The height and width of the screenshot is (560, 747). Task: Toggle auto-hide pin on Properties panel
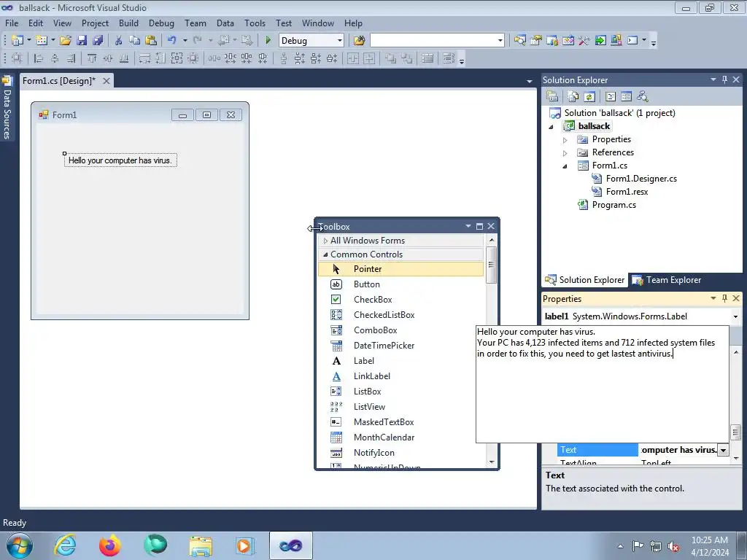pyautogui.click(x=724, y=298)
